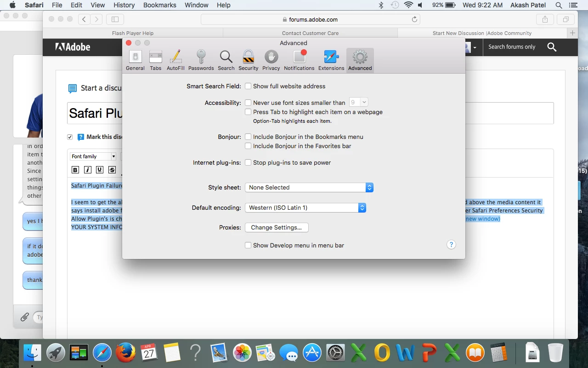
Task: Open Finder from the Dock
Action: (x=32, y=353)
